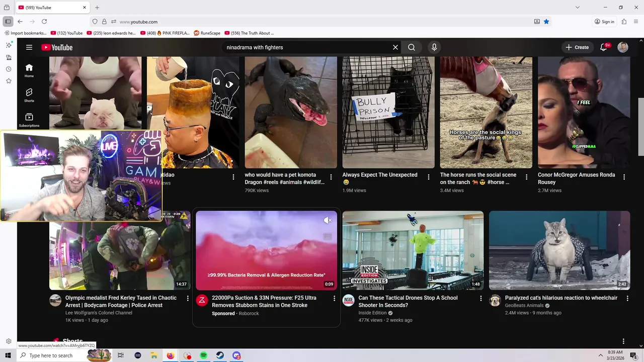The width and height of the screenshot is (644, 362).
Task: Open the notifications bell
Action: (x=604, y=47)
